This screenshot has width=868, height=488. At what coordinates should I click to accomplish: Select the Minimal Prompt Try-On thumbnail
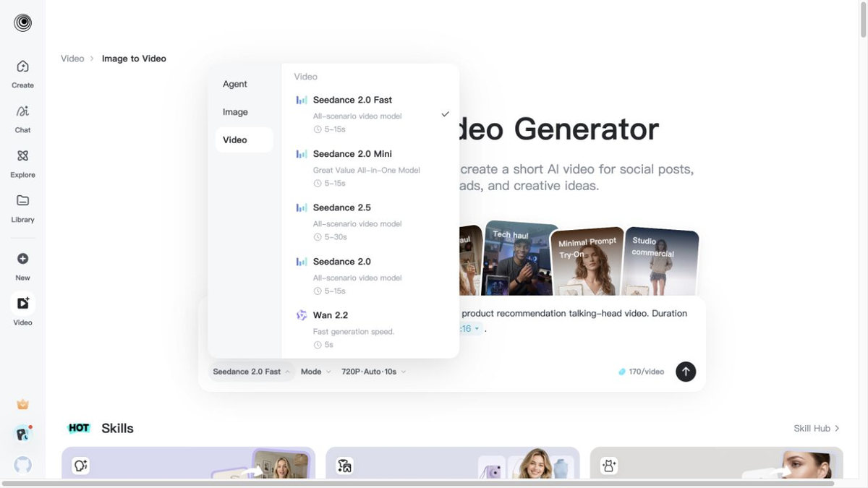586,262
